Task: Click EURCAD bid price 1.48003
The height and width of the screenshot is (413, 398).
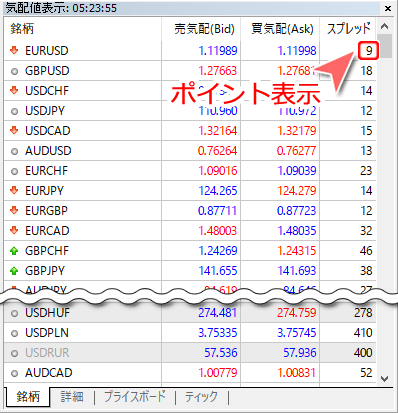Action: pyautogui.click(x=218, y=231)
